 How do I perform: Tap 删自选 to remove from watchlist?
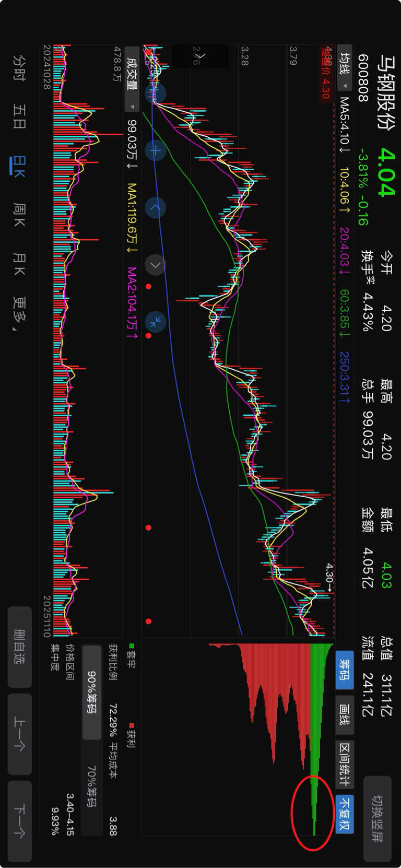[x=20, y=647]
